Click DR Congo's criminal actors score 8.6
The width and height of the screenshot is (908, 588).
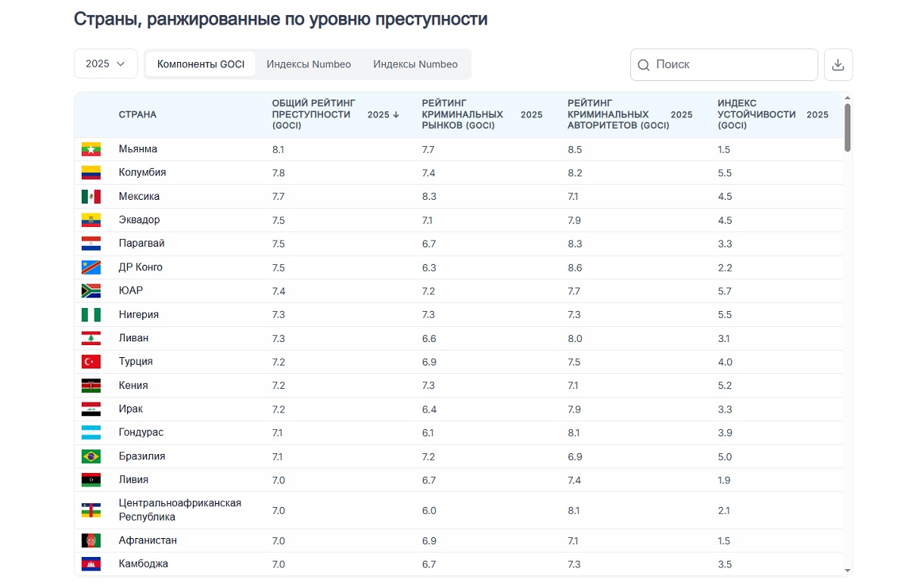point(575,267)
